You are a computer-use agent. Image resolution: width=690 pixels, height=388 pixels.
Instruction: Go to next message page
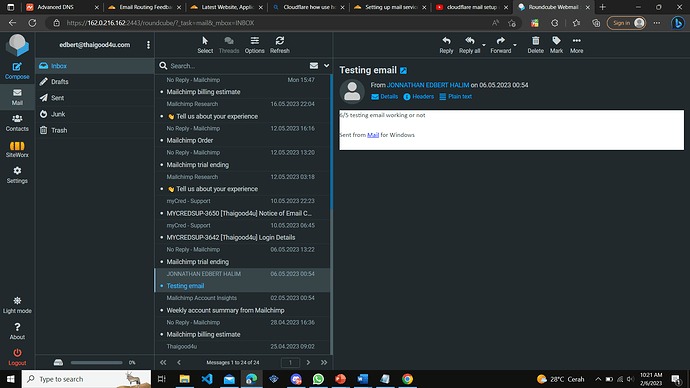308,362
